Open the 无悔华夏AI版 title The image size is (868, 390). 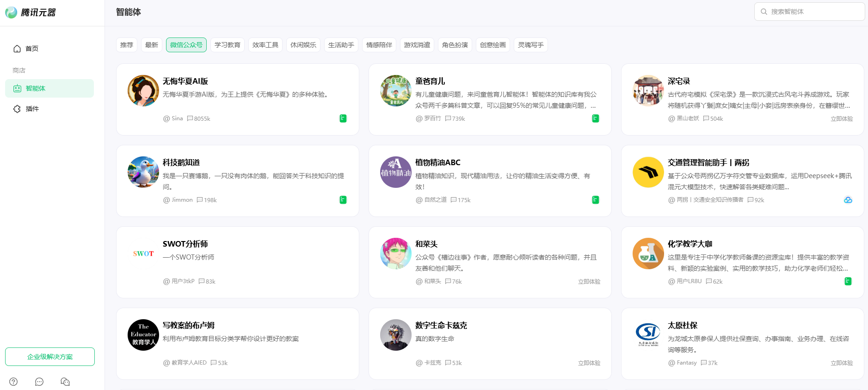pos(185,81)
